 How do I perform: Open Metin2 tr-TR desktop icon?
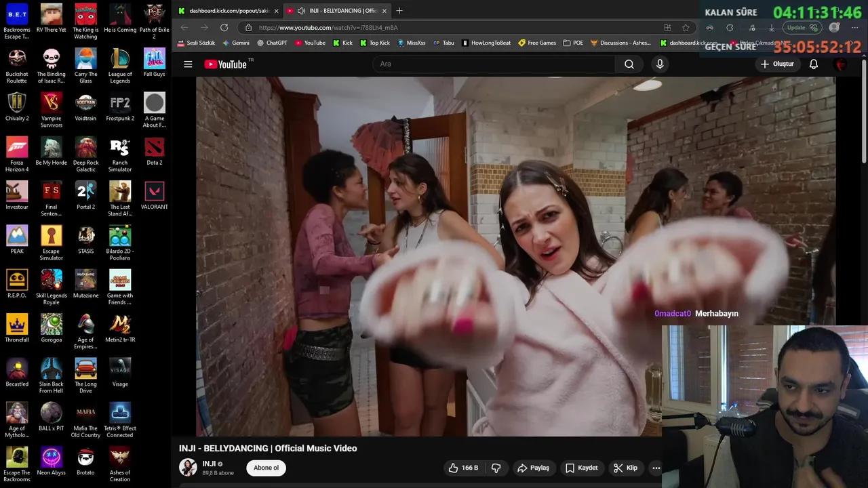[120, 328]
